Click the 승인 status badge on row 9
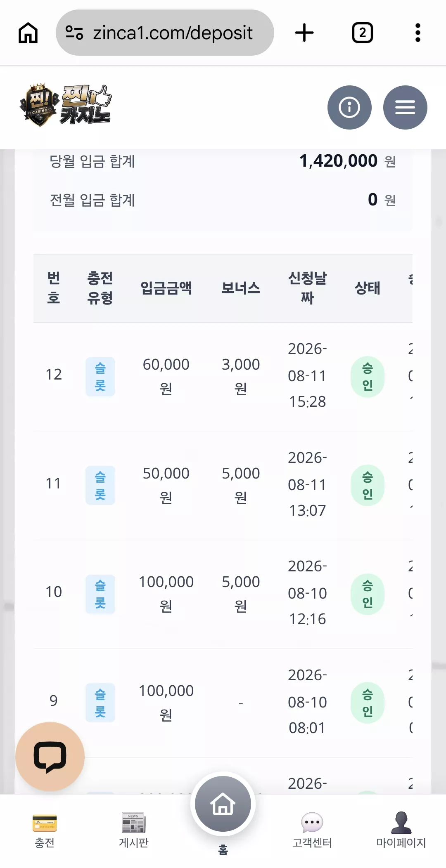The height and width of the screenshot is (868, 446). coord(368,703)
